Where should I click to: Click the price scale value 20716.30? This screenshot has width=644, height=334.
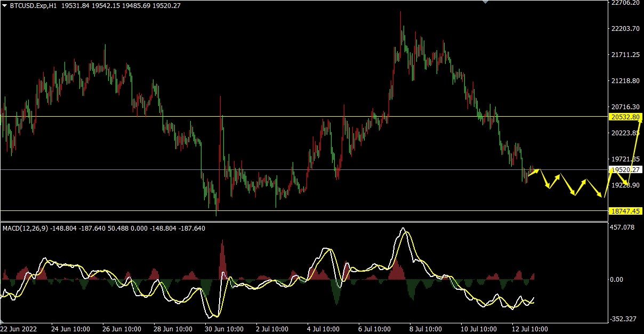click(x=626, y=107)
